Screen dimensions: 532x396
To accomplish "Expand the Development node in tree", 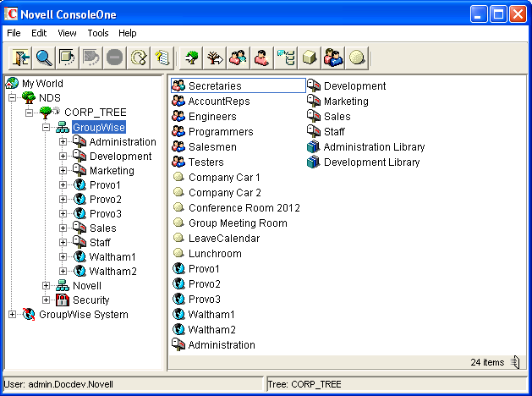I will pos(63,156).
